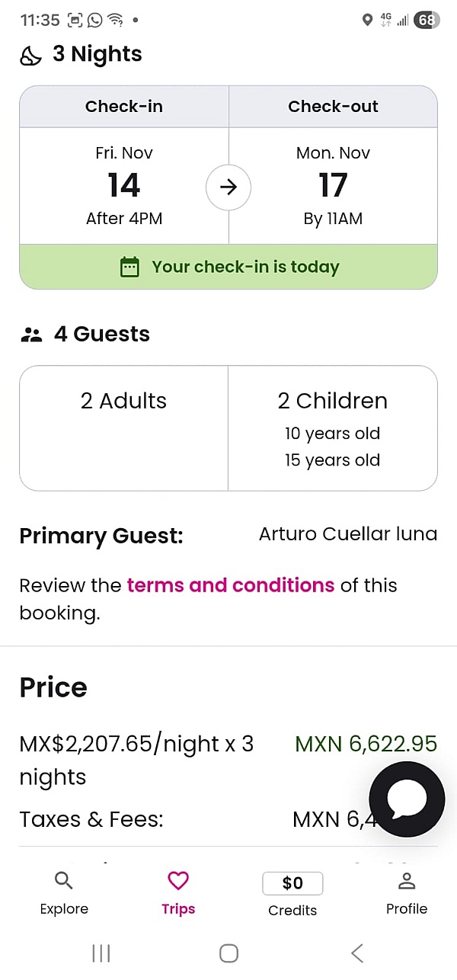
Task: Tap the 2 Children guest box
Action: [x=332, y=428]
